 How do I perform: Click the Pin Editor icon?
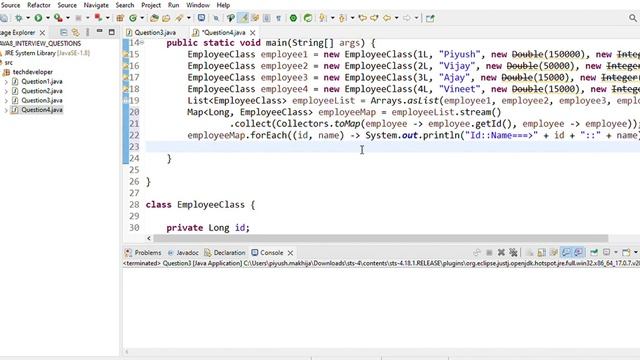430,18
